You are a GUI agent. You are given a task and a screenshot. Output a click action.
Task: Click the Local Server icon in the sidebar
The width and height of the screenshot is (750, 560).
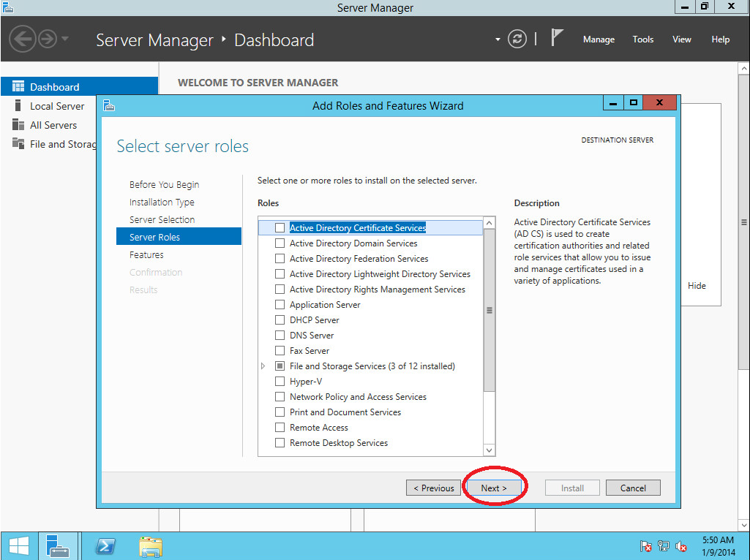(x=18, y=105)
